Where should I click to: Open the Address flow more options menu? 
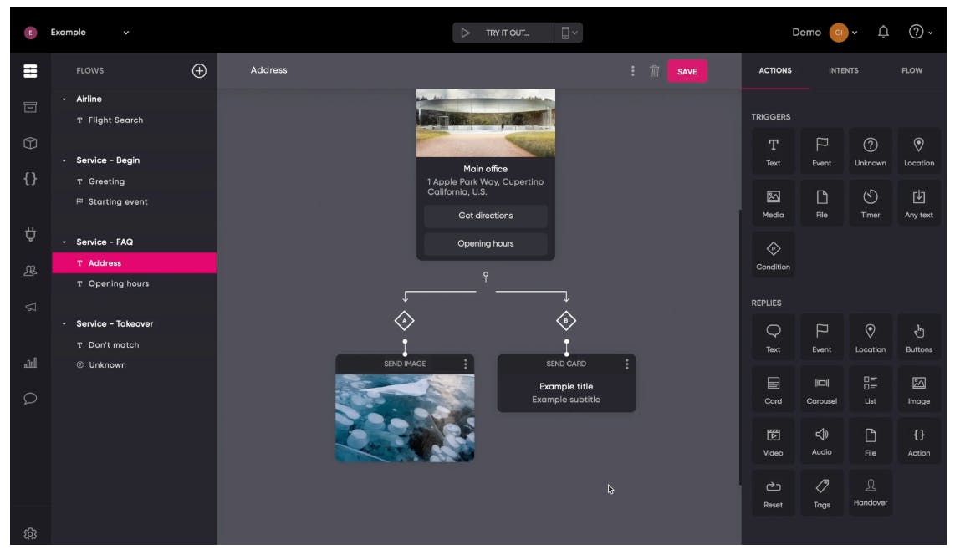[x=632, y=71]
